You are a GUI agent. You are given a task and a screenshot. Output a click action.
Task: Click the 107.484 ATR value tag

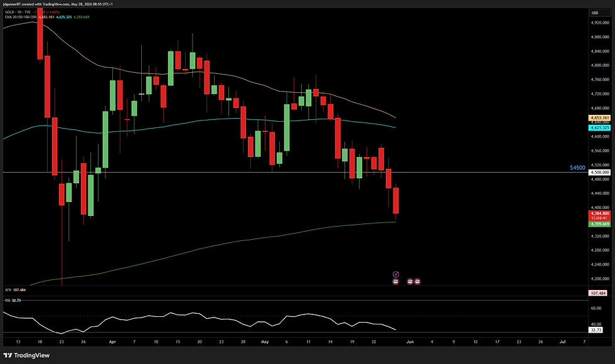[597, 293]
